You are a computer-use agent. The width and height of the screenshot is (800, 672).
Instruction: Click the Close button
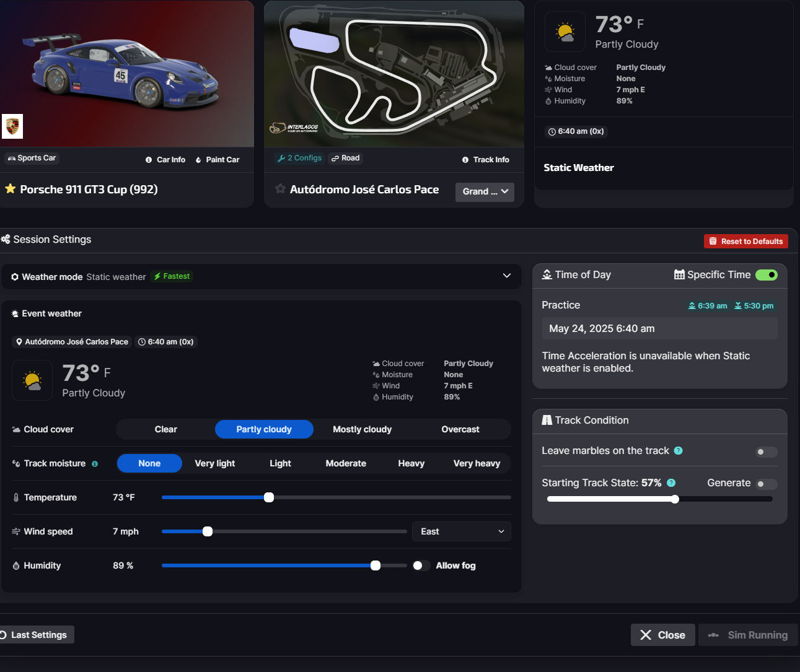coord(663,635)
